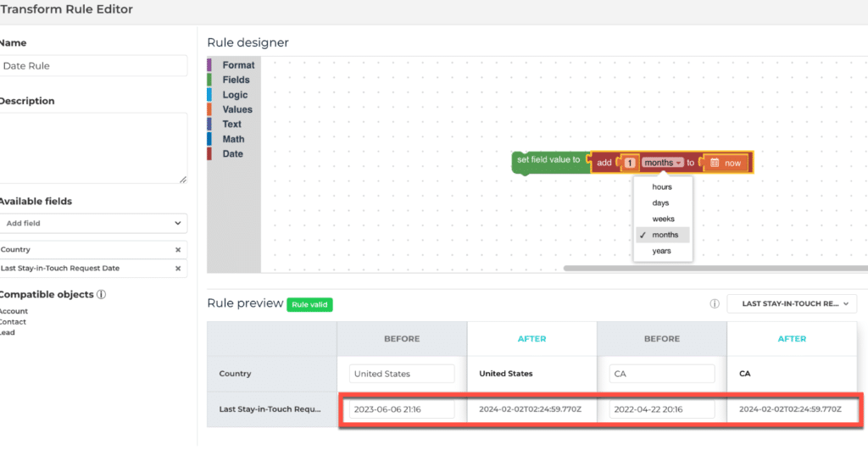
Task: Click the designer horizontal scrollbar
Action: [x=712, y=269]
